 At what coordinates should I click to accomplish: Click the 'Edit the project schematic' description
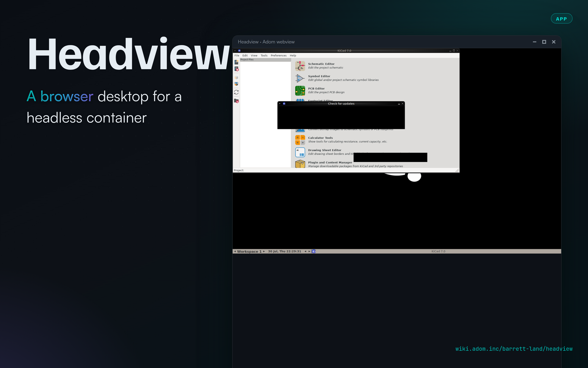click(325, 68)
